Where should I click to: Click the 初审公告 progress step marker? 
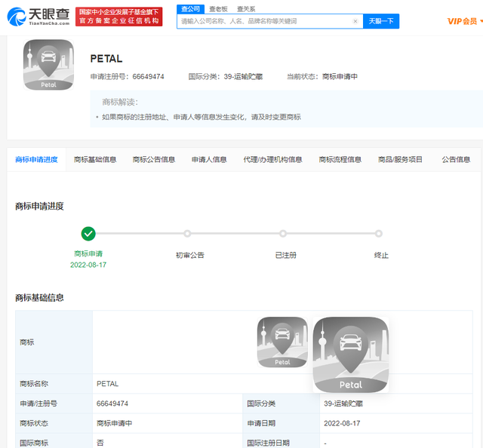pyautogui.click(x=187, y=234)
